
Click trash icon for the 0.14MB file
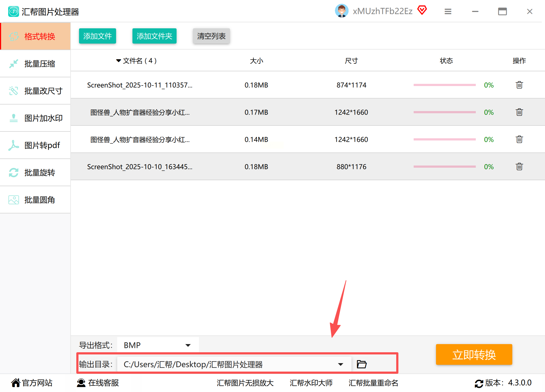(519, 139)
